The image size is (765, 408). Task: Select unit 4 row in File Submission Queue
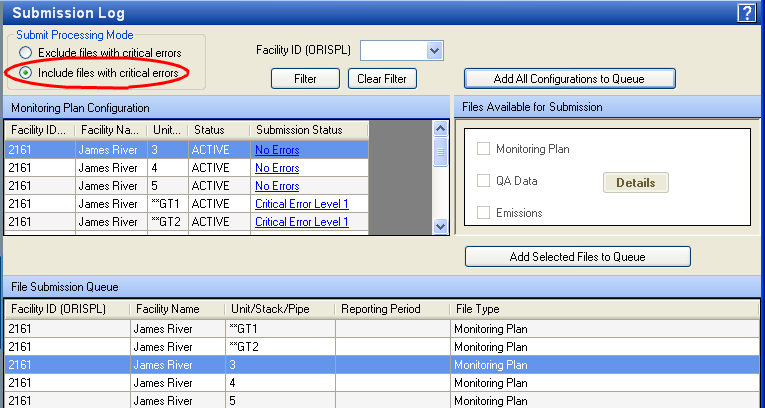[x=382, y=383]
